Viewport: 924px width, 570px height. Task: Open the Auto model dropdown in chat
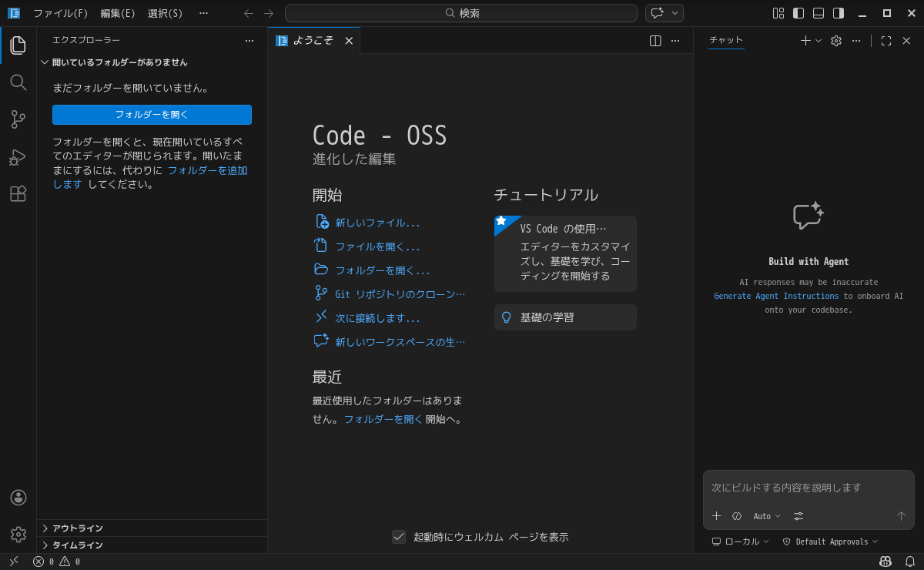click(766, 516)
